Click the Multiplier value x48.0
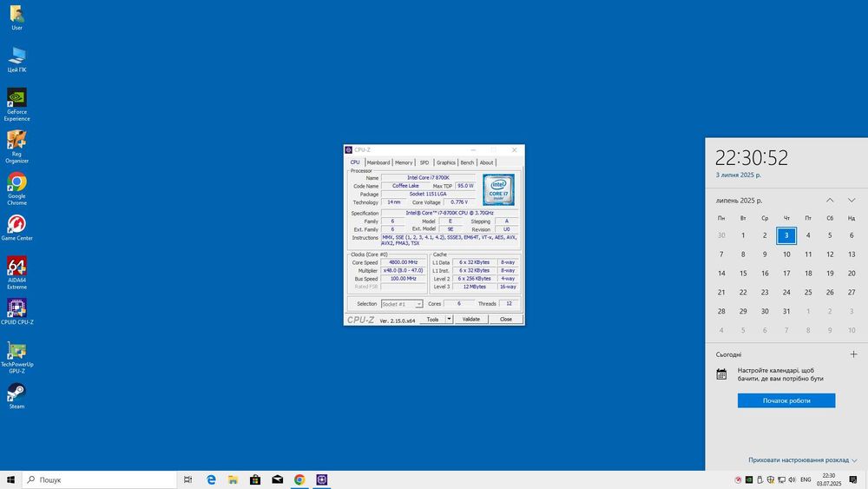This screenshot has width=868, height=489. pos(403,271)
